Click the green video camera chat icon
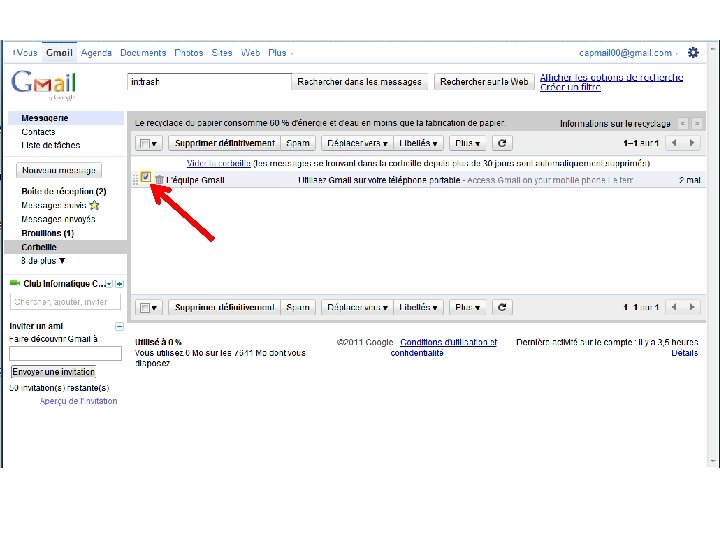 pyautogui.click(x=15, y=283)
